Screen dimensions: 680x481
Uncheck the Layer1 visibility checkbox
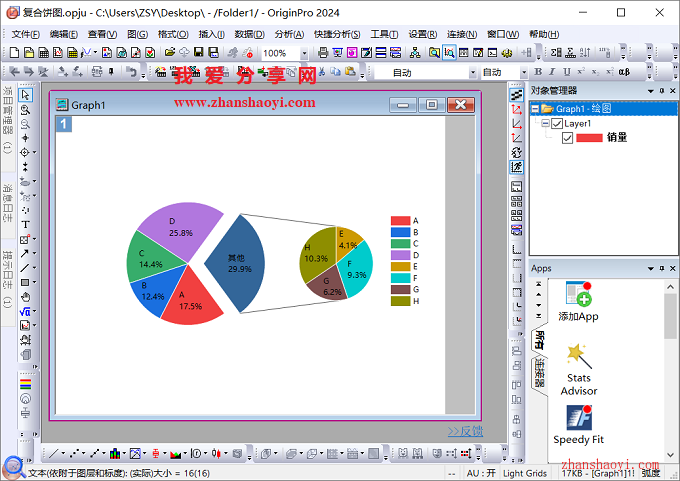point(557,124)
